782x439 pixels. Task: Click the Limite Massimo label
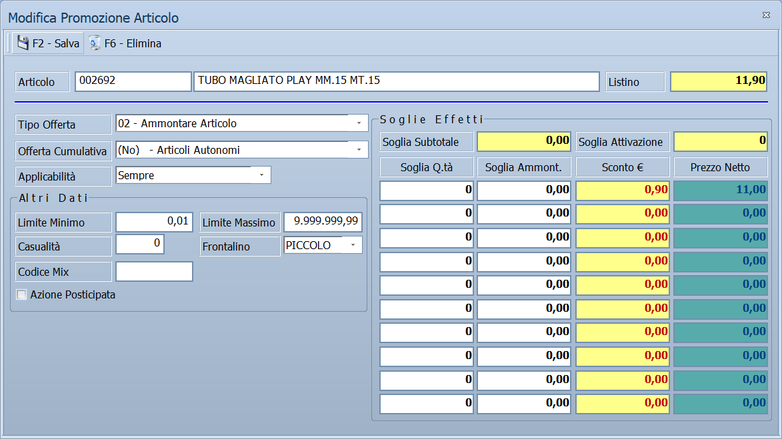point(240,222)
